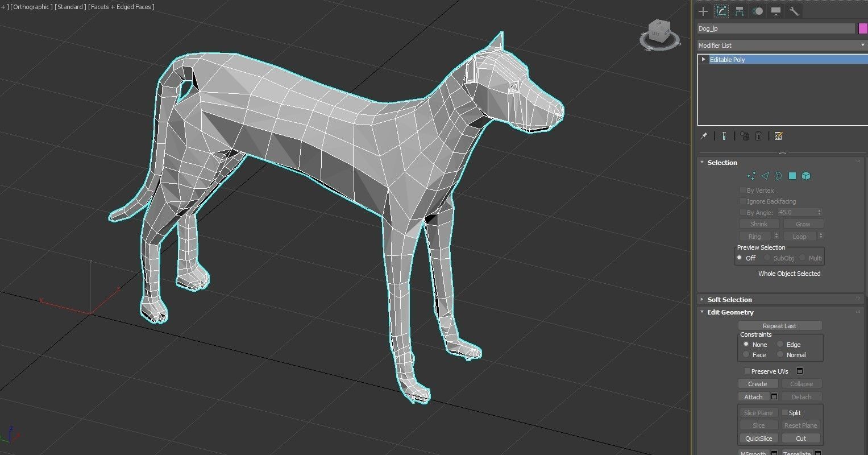Toggle Show End Result test tube icon
This screenshot has height=455, width=868.
tap(724, 136)
